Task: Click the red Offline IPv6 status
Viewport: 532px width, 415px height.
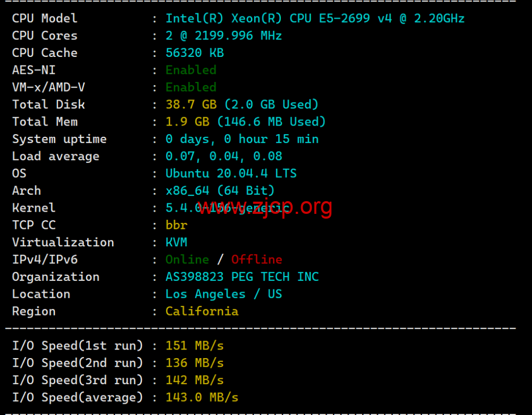Action: pyautogui.click(x=257, y=260)
